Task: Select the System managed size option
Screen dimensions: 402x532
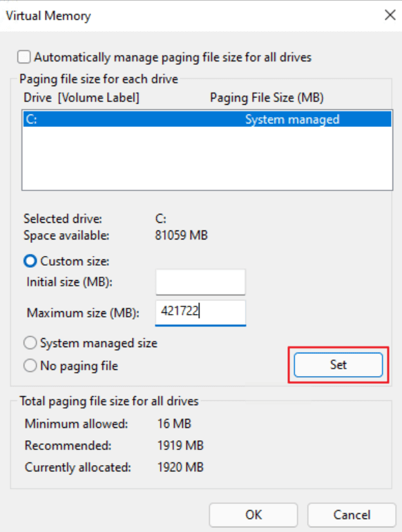Action: pyautogui.click(x=30, y=343)
